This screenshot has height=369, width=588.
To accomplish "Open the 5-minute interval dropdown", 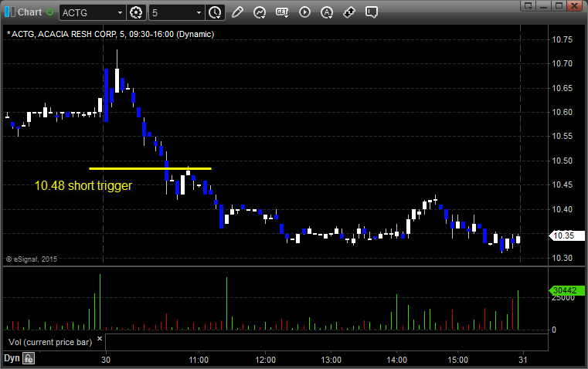I will pyautogui.click(x=177, y=12).
